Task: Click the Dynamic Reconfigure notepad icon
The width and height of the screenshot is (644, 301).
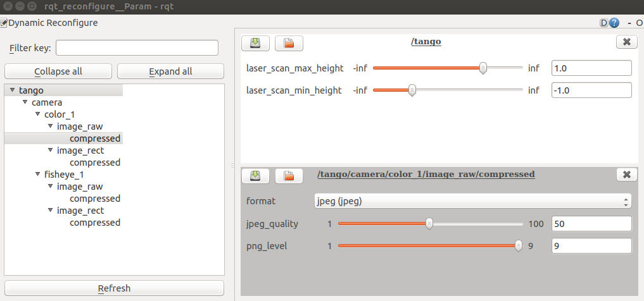Action: click(x=4, y=23)
